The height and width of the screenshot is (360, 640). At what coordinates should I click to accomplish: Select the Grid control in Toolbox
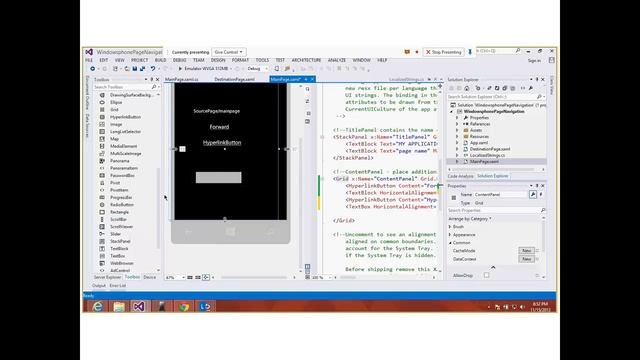tap(114, 110)
